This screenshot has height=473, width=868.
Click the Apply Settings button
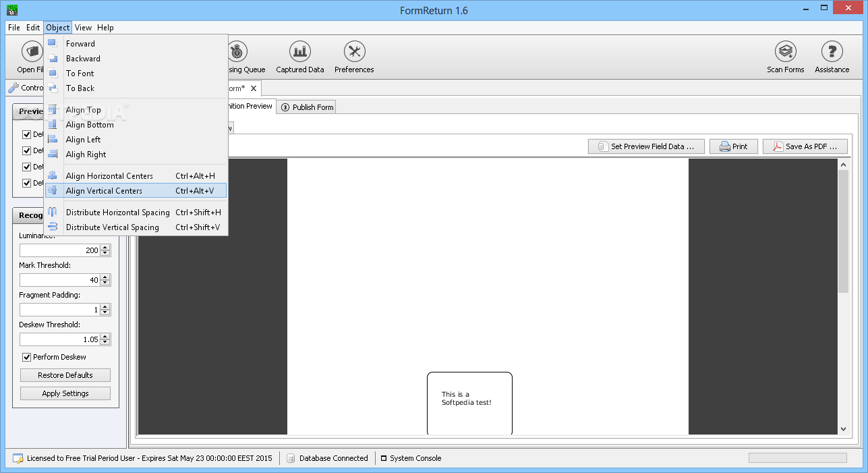[65, 393]
